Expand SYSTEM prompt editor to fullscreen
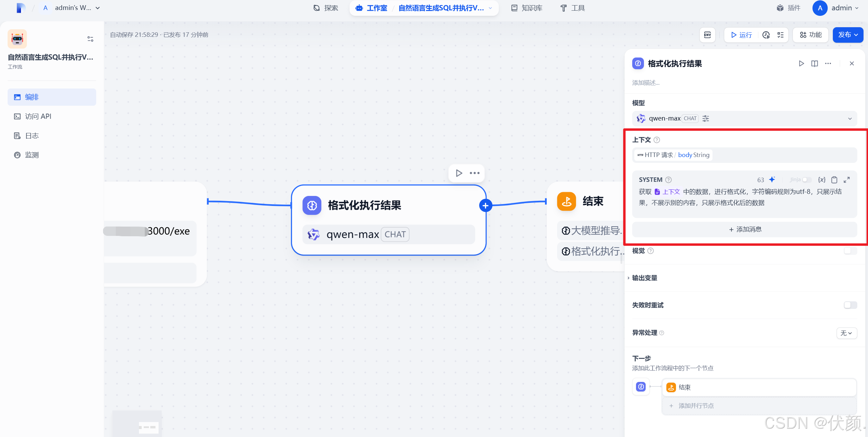This screenshot has width=868, height=437. click(847, 180)
